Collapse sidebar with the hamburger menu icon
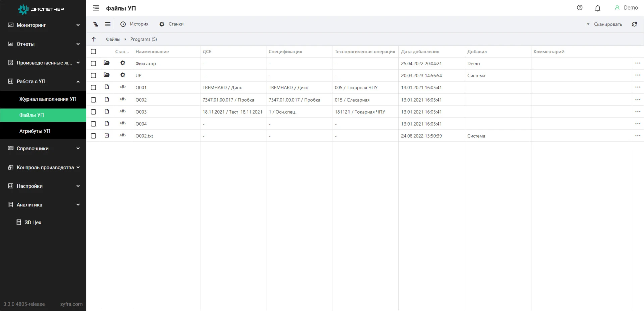644x311 pixels. pyautogui.click(x=96, y=8)
